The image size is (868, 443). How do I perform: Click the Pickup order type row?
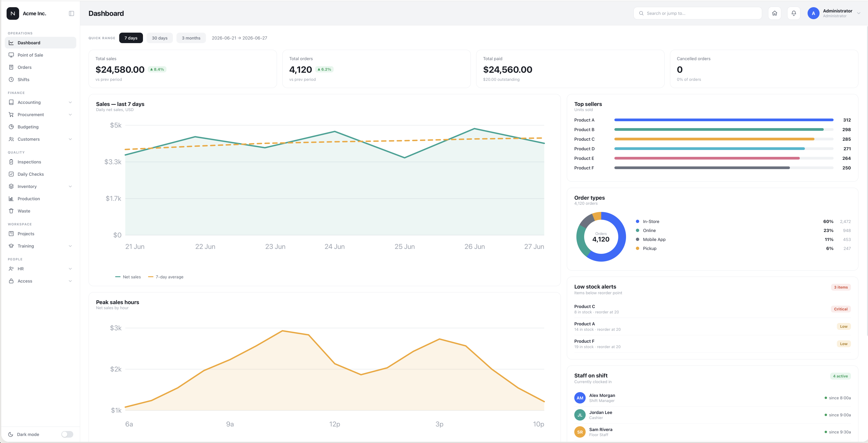coord(743,248)
